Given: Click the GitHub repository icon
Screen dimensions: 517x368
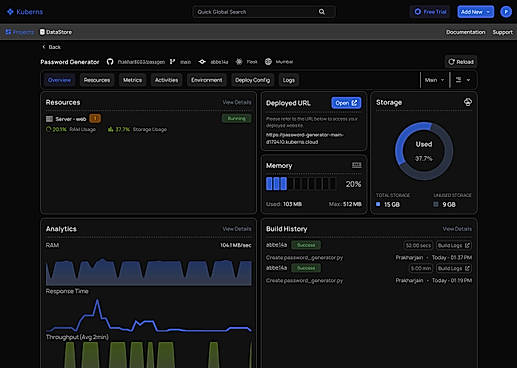Looking at the screenshot, I should pos(110,62).
